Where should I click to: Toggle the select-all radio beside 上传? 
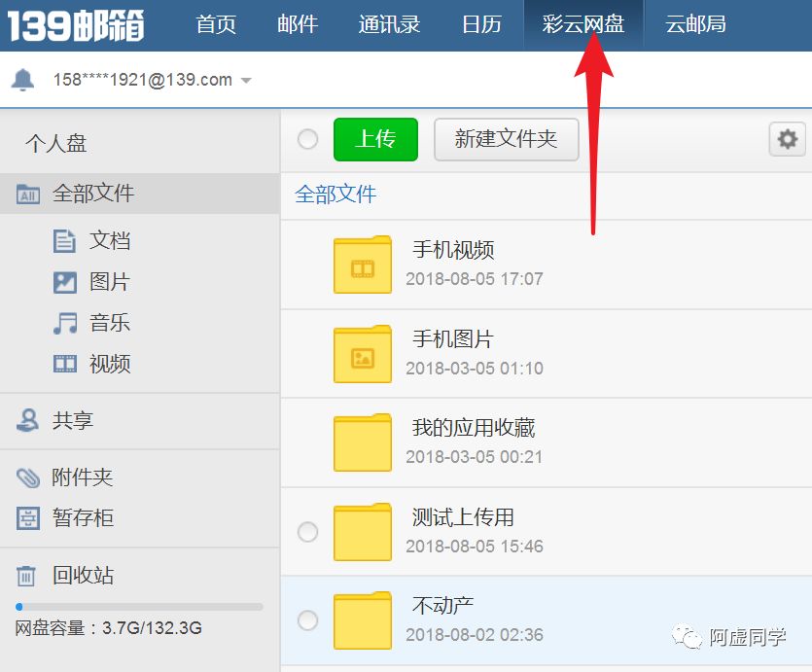307,139
